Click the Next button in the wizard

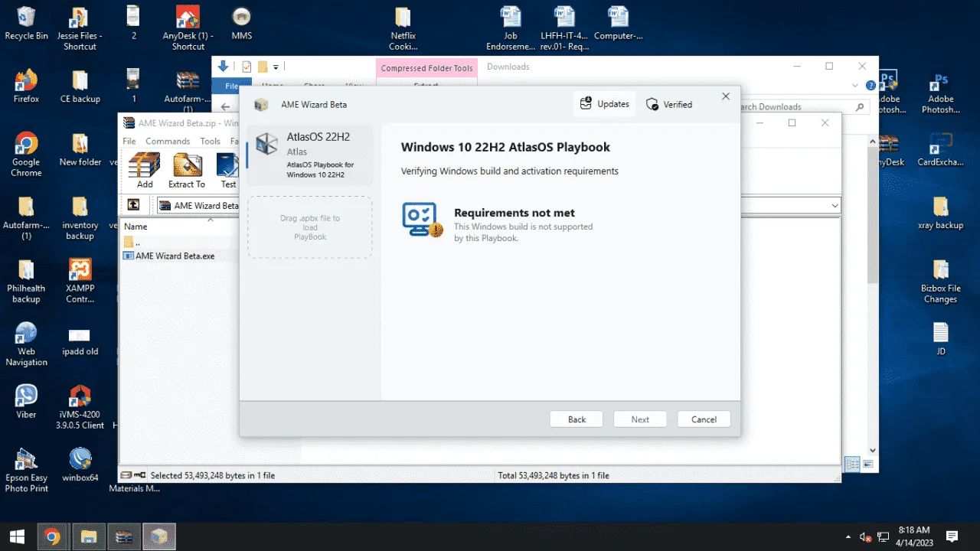coord(640,419)
